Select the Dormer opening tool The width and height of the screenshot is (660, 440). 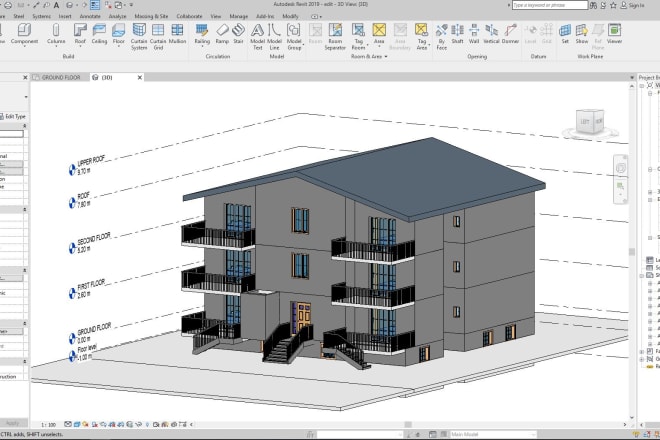coord(510,33)
